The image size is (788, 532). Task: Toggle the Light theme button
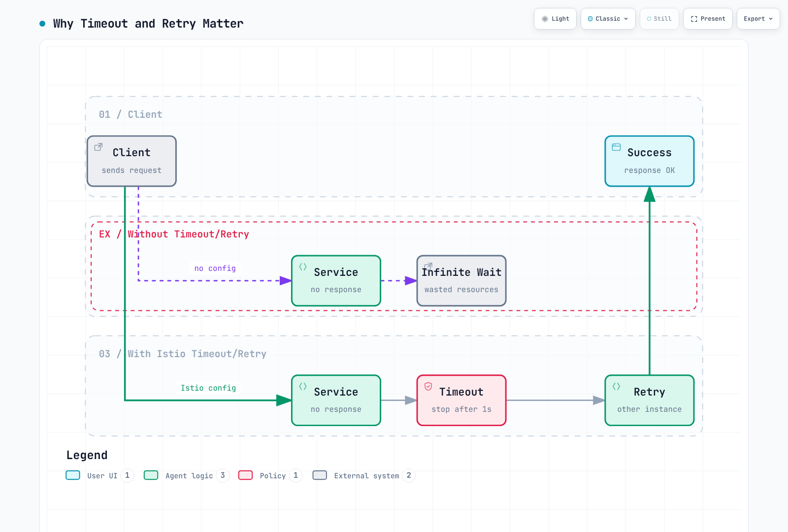555,19
